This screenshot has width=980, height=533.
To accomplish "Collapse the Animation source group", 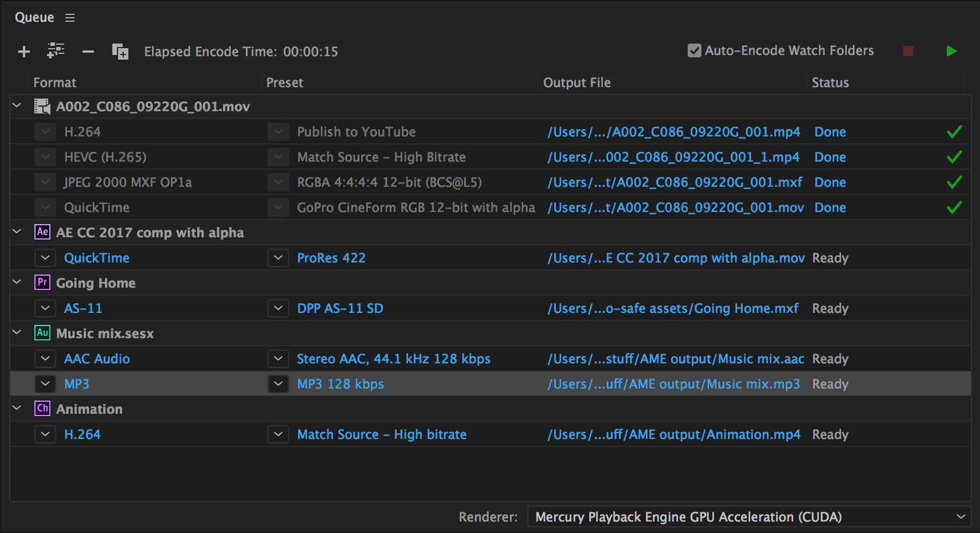I will click(16, 409).
